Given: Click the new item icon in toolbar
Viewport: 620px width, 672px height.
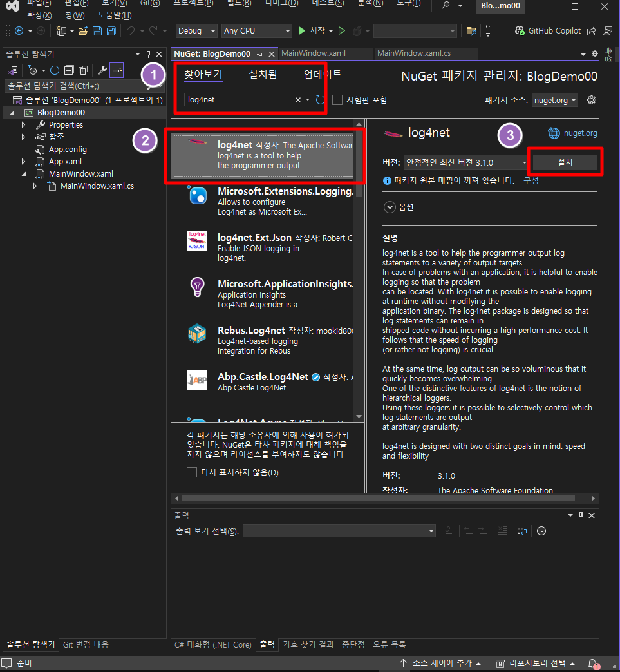Looking at the screenshot, I should coord(61,31).
